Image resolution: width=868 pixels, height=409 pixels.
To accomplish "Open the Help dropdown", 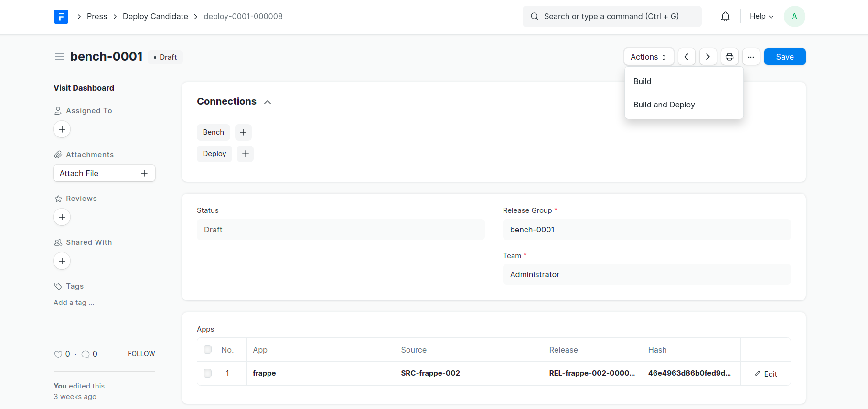I will [x=761, y=16].
